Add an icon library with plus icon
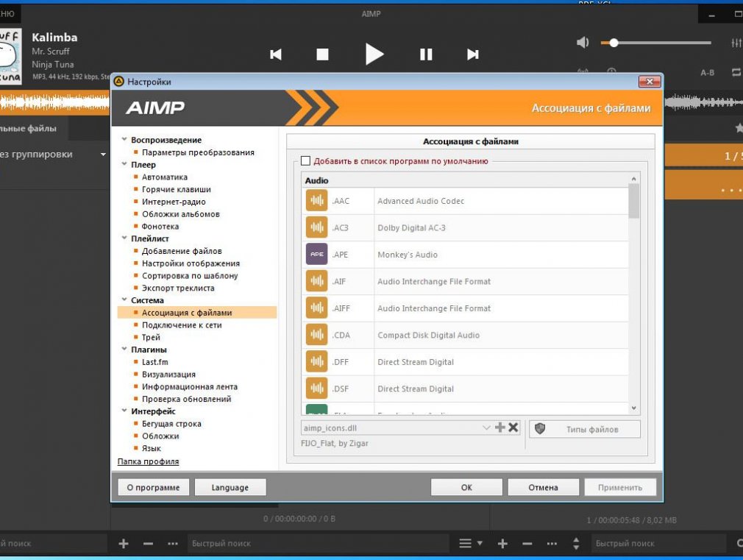Screen dimensions: 743x560 point(500,428)
